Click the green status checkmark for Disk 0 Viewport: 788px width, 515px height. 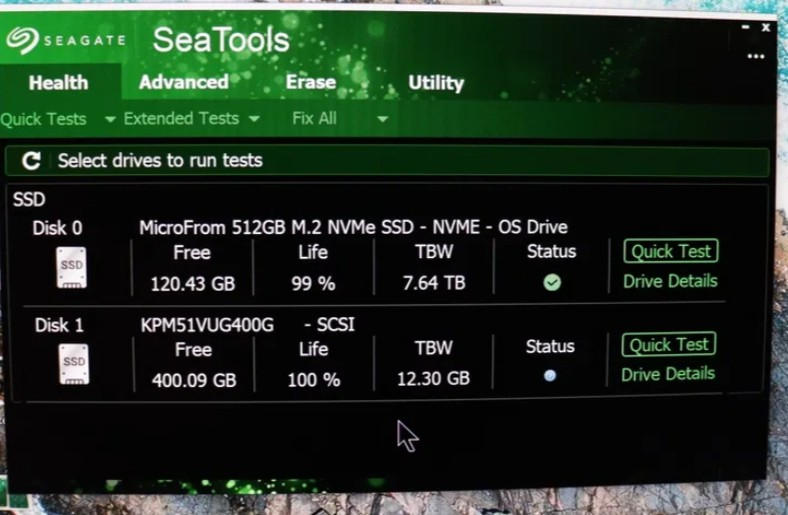tap(551, 283)
